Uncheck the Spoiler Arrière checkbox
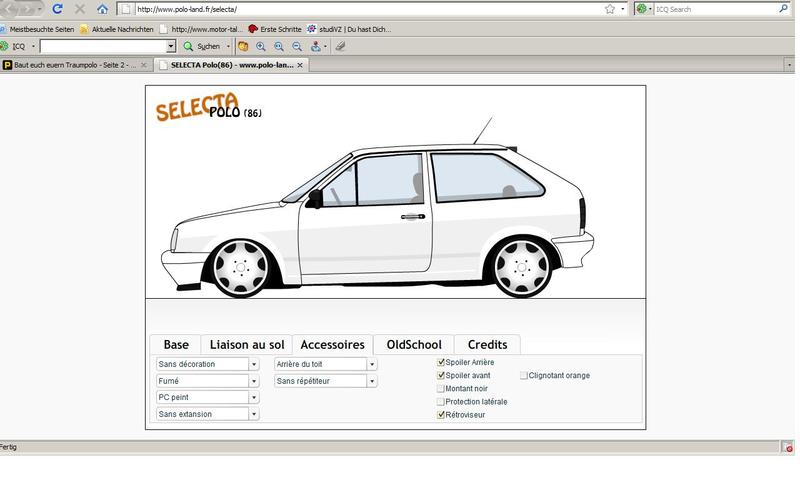 441,362
